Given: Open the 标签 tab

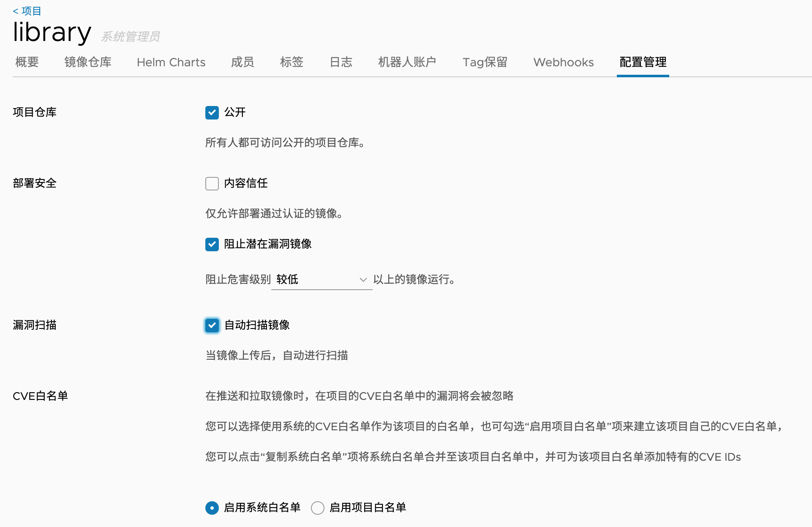Looking at the screenshot, I should (x=292, y=62).
